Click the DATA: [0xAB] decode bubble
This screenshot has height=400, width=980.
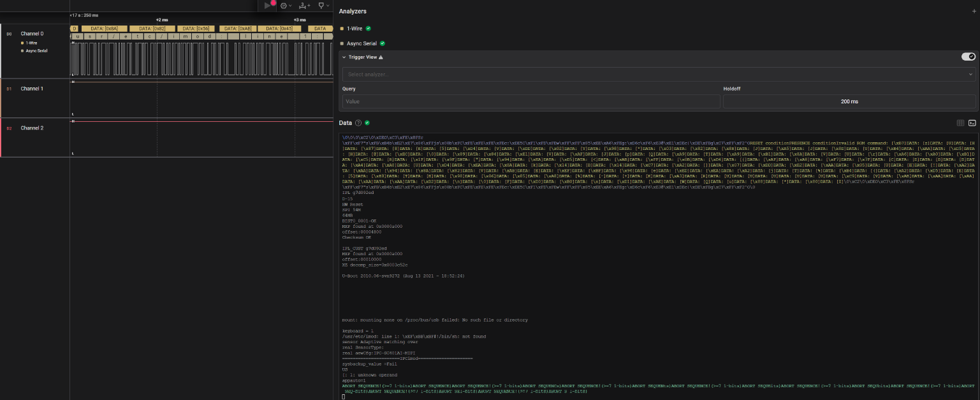pos(237,29)
